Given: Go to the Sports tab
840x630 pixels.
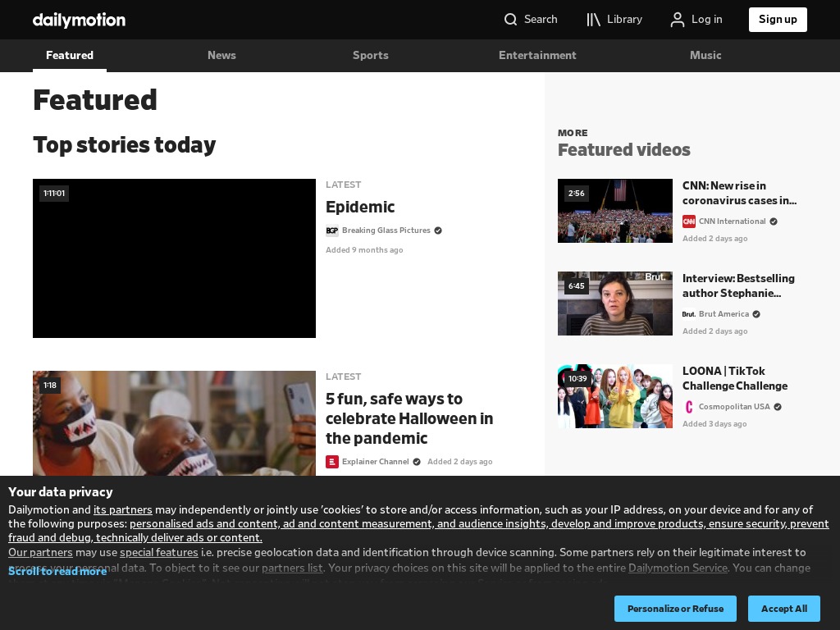Looking at the screenshot, I should pos(371,55).
